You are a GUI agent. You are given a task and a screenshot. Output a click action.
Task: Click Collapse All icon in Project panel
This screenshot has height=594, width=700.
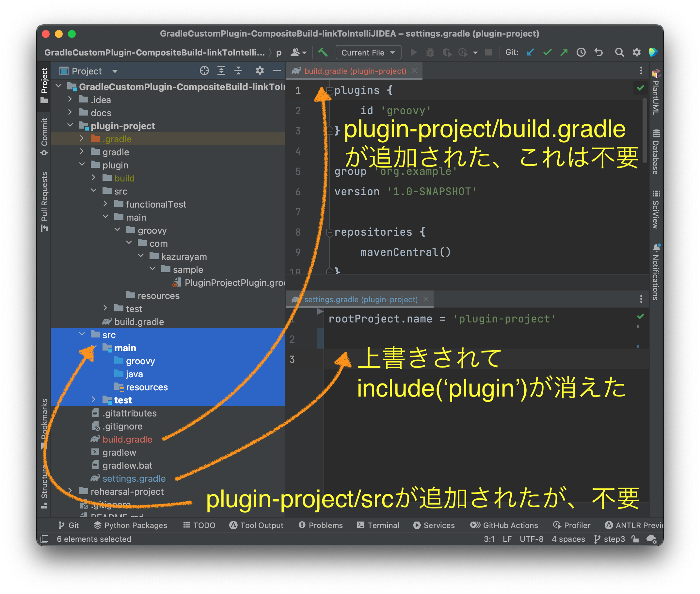[238, 71]
